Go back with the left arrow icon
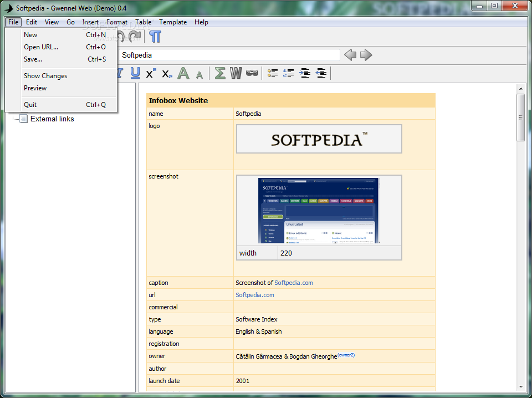This screenshot has height=398, width=532. pyautogui.click(x=350, y=55)
